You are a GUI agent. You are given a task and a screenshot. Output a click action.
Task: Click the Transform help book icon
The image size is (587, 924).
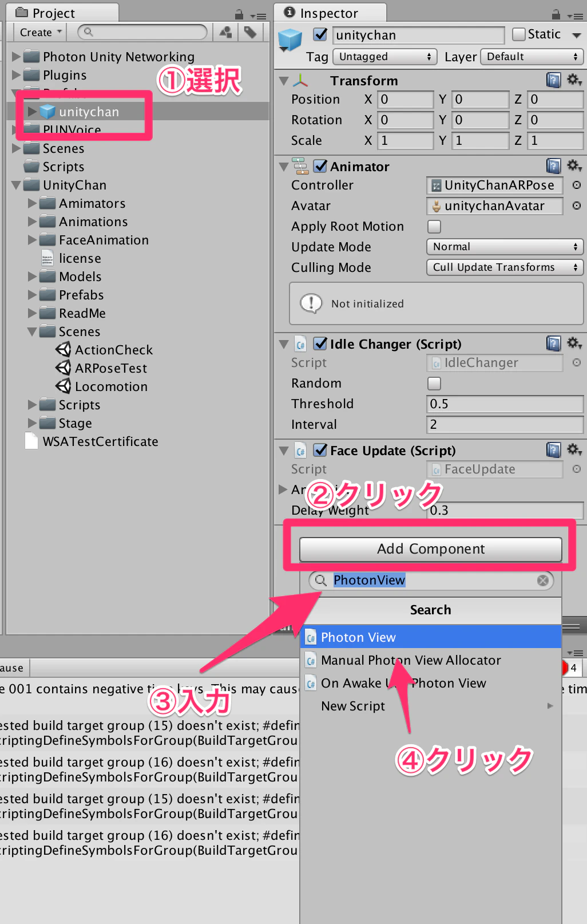(553, 80)
